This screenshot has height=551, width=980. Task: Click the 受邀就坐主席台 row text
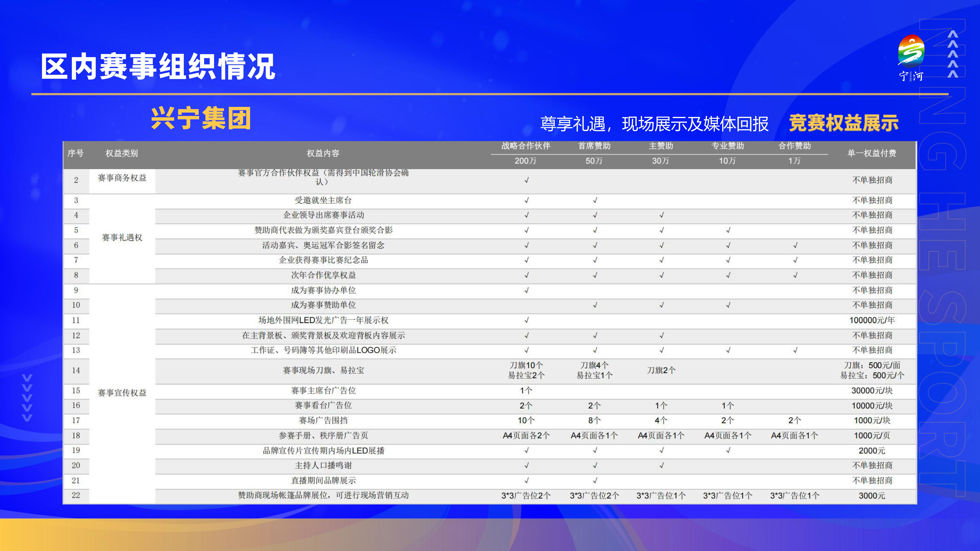click(x=323, y=200)
